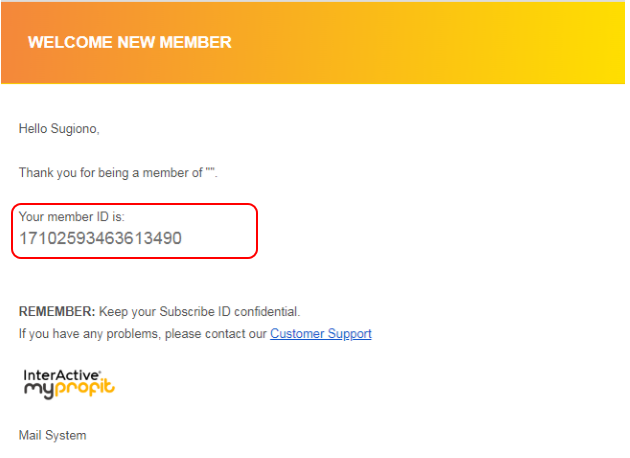Click 'Keep your Subscribe ID confidential' text
The height and width of the screenshot is (458, 630).
coord(199,312)
